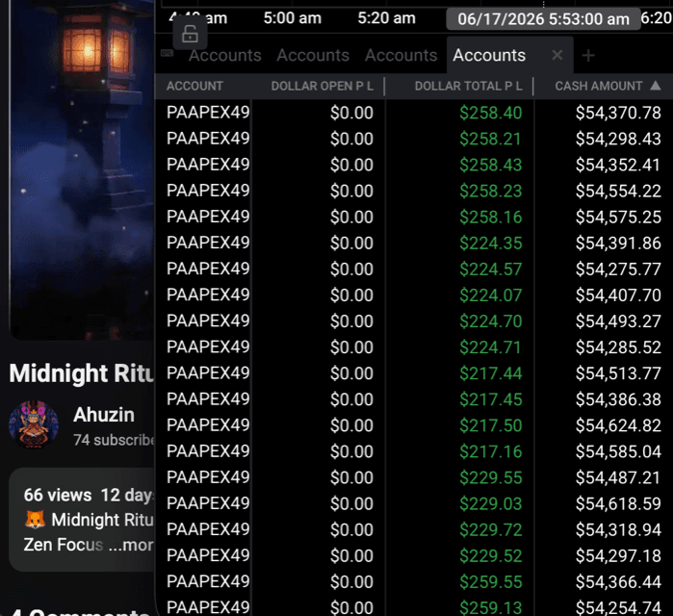Select total P L cell $217.45
The height and width of the screenshot is (616, 673).
pyautogui.click(x=491, y=399)
